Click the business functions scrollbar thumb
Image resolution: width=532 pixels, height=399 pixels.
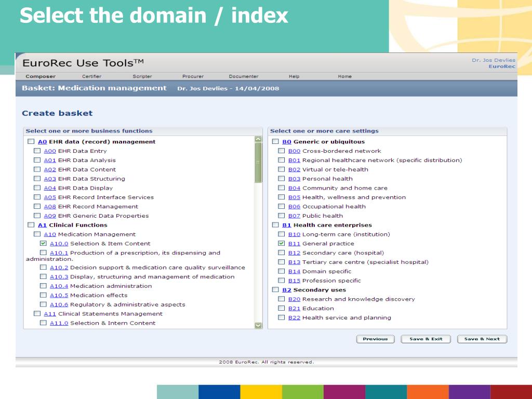[x=258, y=163]
